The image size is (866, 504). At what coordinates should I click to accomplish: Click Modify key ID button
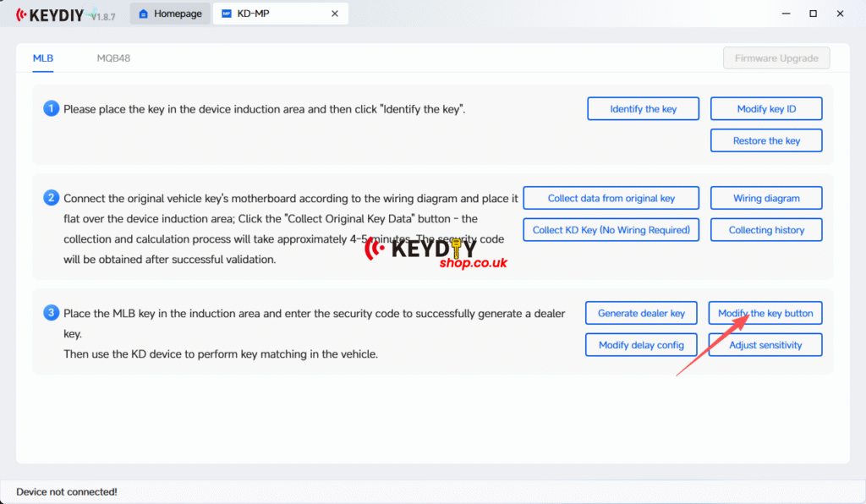[x=766, y=109]
